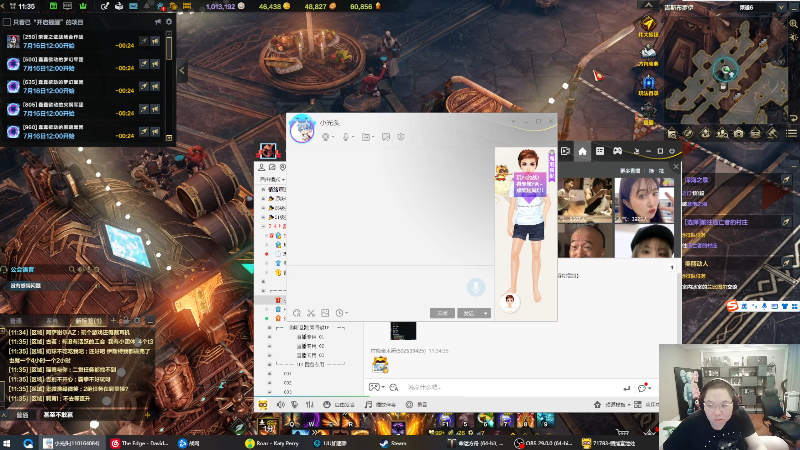The width and height of the screenshot is (800, 450).
Task: Click the teleport button for the [635] event
Action: pyautogui.click(x=144, y=86)
